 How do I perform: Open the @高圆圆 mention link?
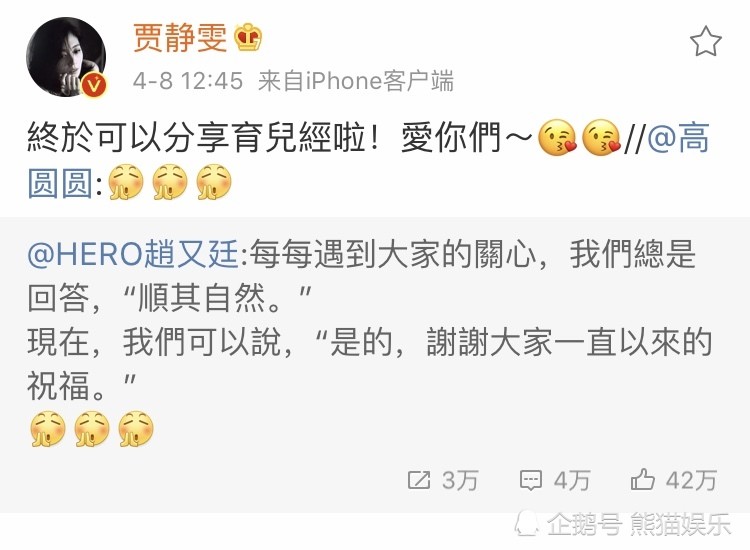[368, 161]
